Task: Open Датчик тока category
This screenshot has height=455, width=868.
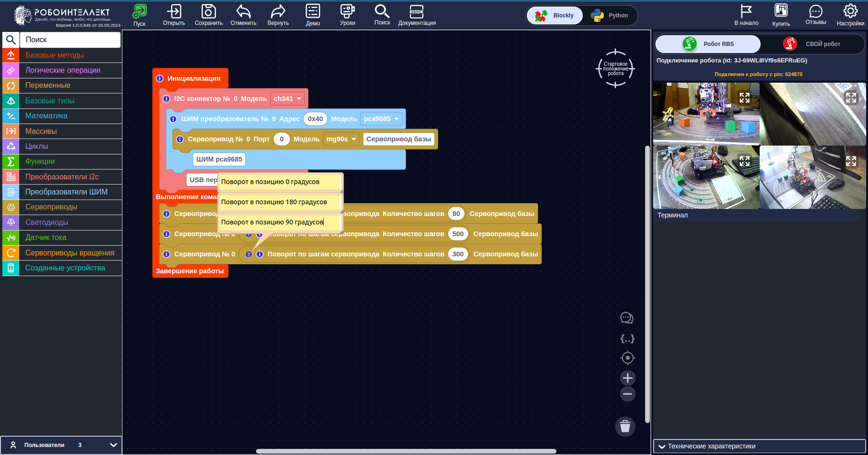Action: tap(62, 238)
